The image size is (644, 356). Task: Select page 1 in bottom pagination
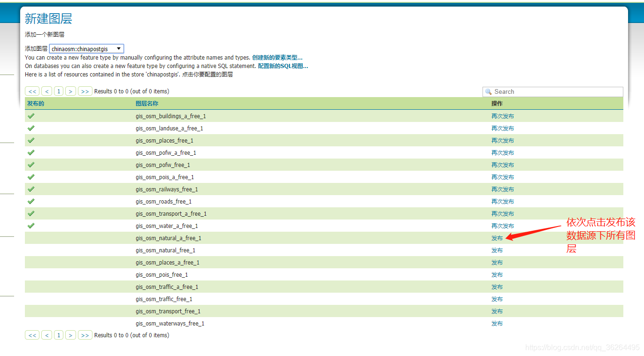(59, 335)
